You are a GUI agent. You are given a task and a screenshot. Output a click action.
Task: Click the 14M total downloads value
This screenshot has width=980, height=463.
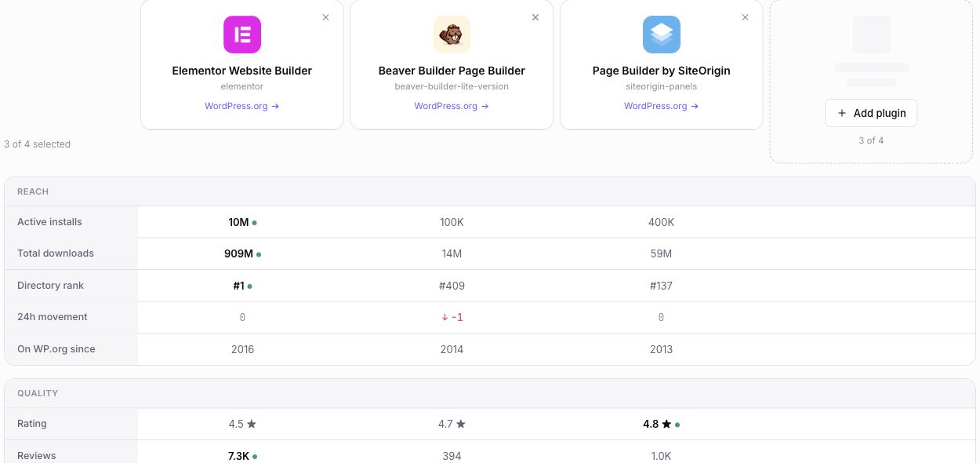tap(452, 253)
